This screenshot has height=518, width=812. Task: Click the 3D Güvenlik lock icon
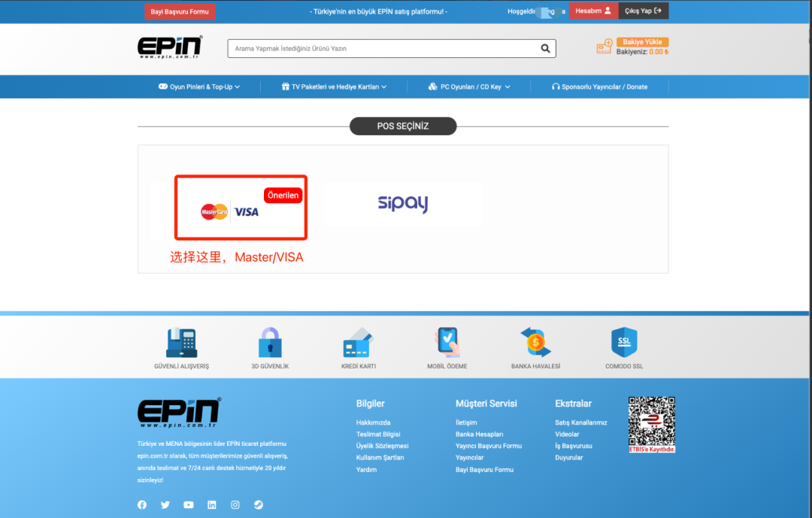270,342
